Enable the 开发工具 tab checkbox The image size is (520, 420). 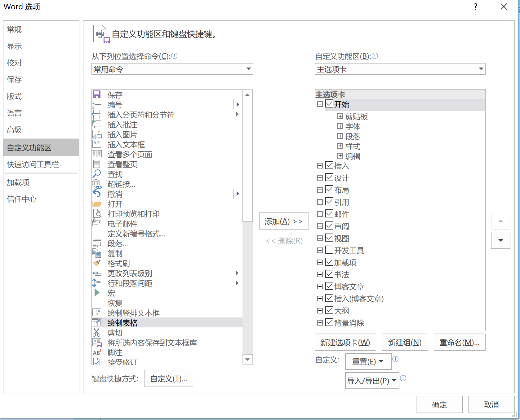(329, 250)
